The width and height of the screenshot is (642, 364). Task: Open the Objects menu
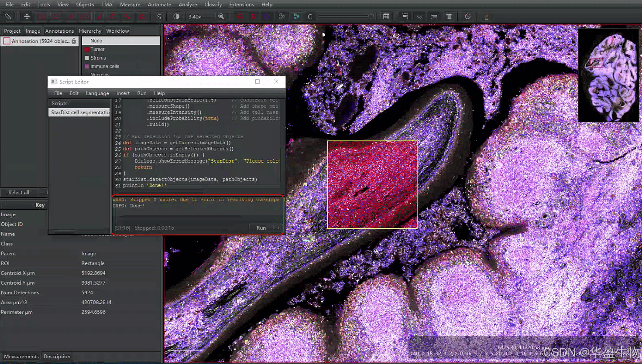coord(85,4)
